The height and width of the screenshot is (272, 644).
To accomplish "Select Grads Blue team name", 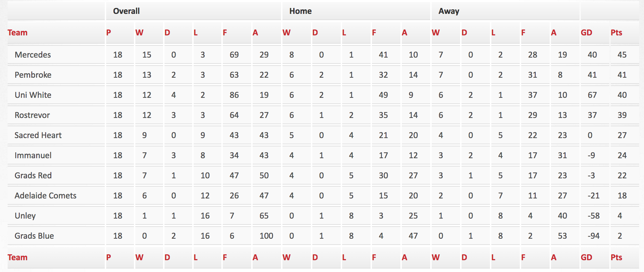I will tap(34, 236).
